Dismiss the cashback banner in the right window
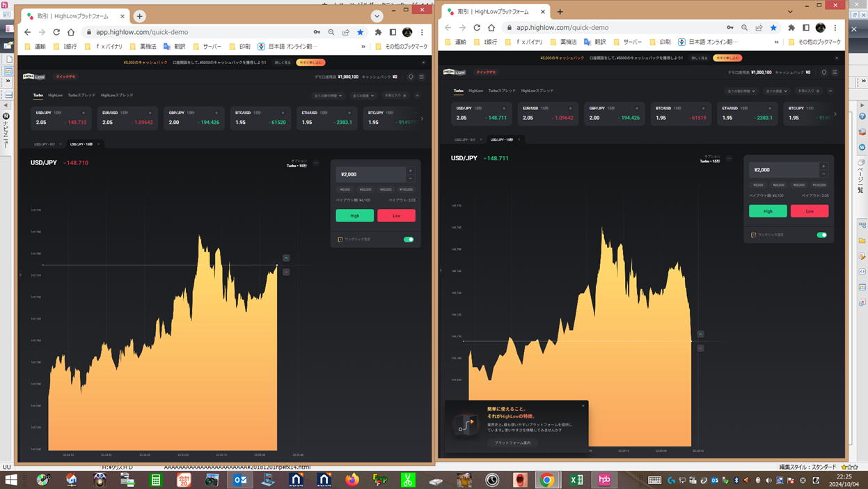 tap(837, 58)
